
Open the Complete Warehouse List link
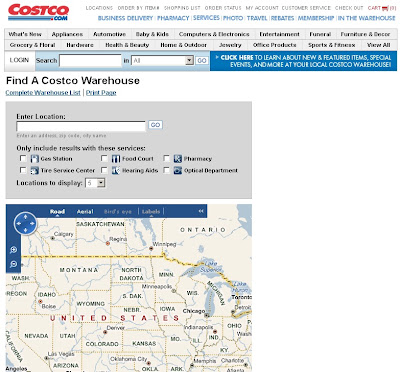click(x=43, y=93)
